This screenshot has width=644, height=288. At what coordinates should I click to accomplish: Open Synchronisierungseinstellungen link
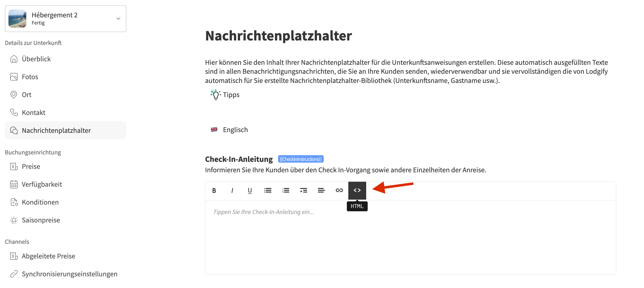69,274
